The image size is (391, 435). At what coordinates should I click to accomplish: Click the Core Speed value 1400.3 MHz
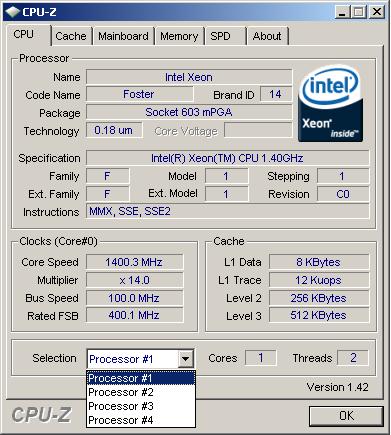tap(134, 262)
